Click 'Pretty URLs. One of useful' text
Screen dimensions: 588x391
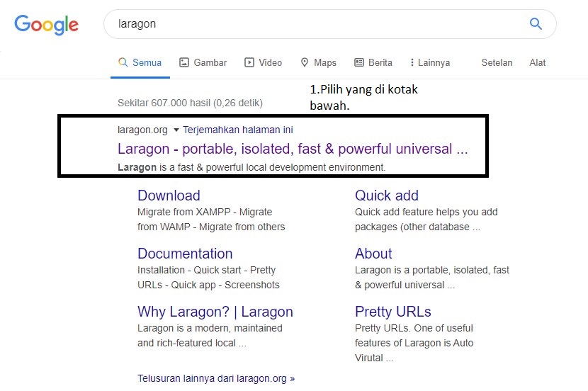coord(414,328)
